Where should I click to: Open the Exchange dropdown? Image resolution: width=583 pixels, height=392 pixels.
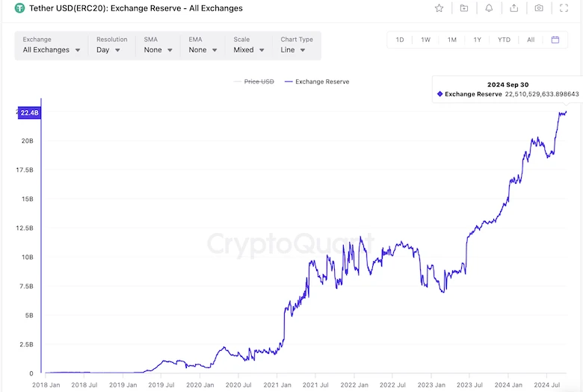tap(52, 50)
